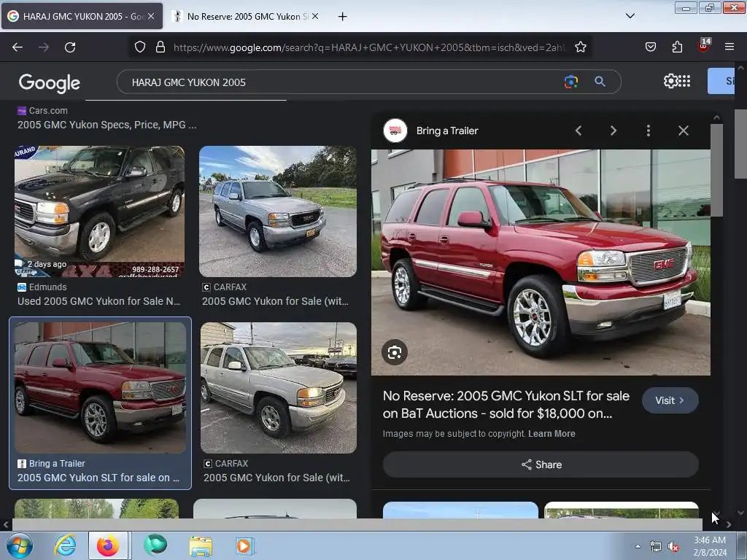Click the horizontal scrollbar at bottom

pyautogui.click(x=356, y=524)
